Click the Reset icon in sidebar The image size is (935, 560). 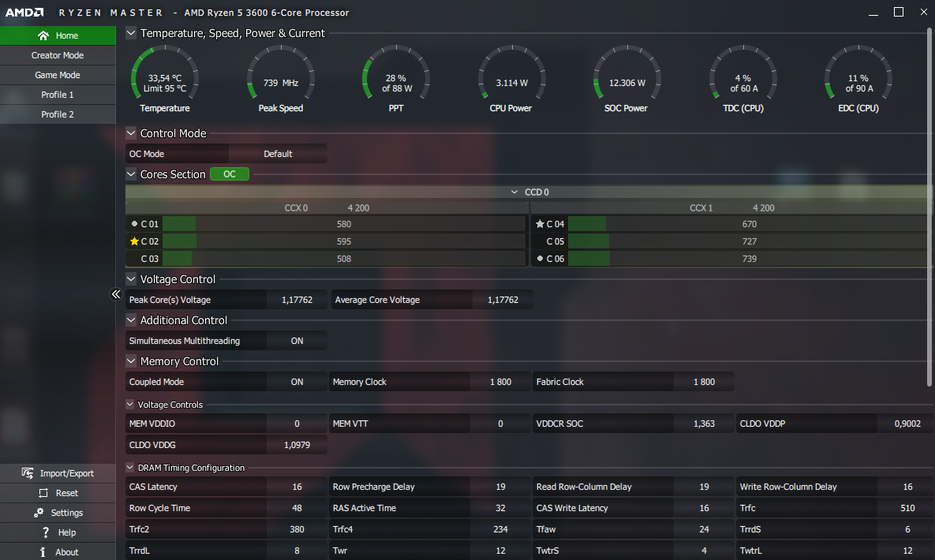[x=43, y=493]
